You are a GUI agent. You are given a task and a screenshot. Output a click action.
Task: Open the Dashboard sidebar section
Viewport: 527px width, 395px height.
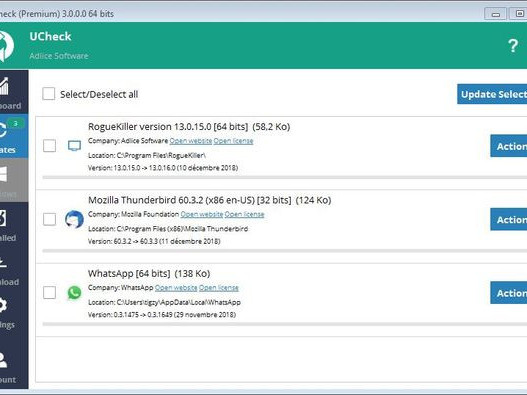[x=14, y=92]
